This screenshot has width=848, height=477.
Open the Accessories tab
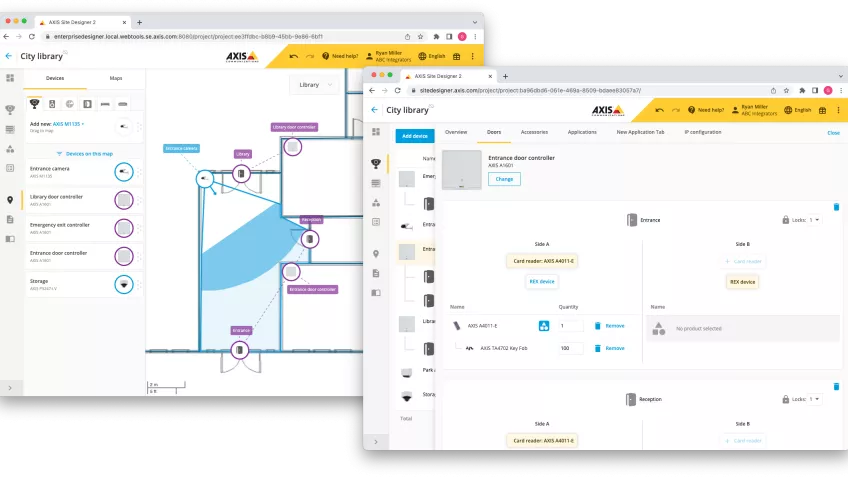(534, 132)
